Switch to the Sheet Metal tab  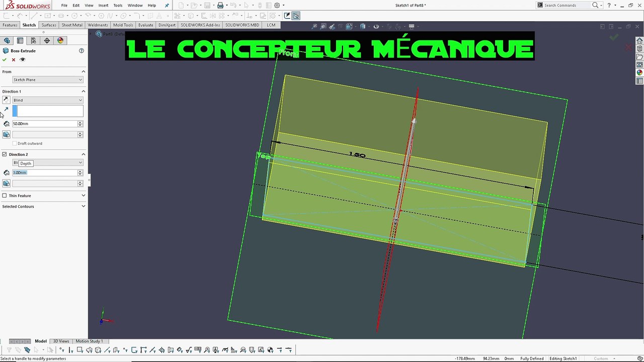tap(72, 25)
